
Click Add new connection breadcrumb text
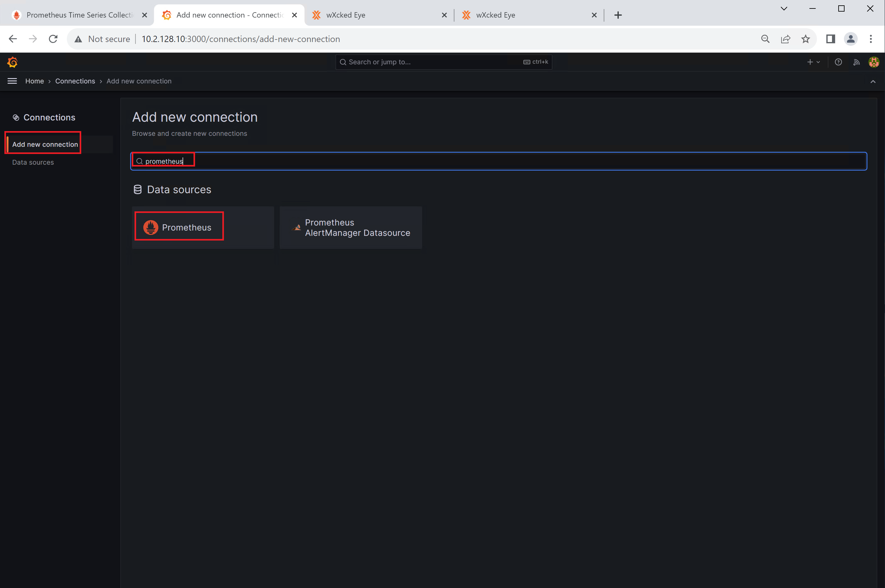139,81
